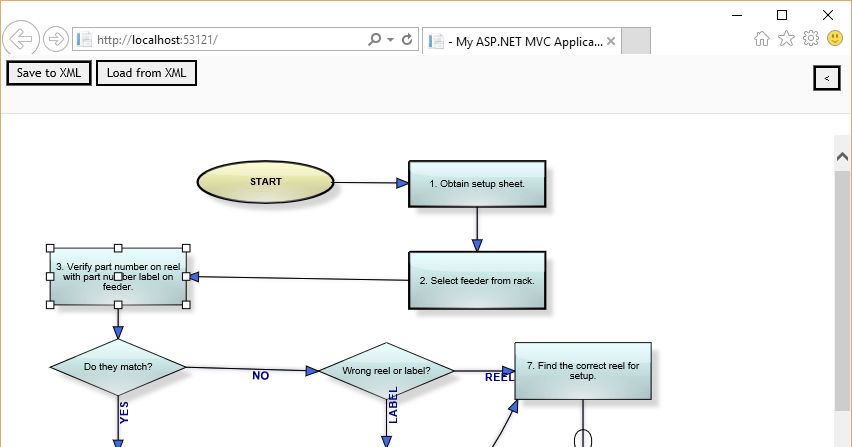Close the My ASP.NET MVC Application tab
This screenshot has width=852, height=447.
tap(610, 41)
